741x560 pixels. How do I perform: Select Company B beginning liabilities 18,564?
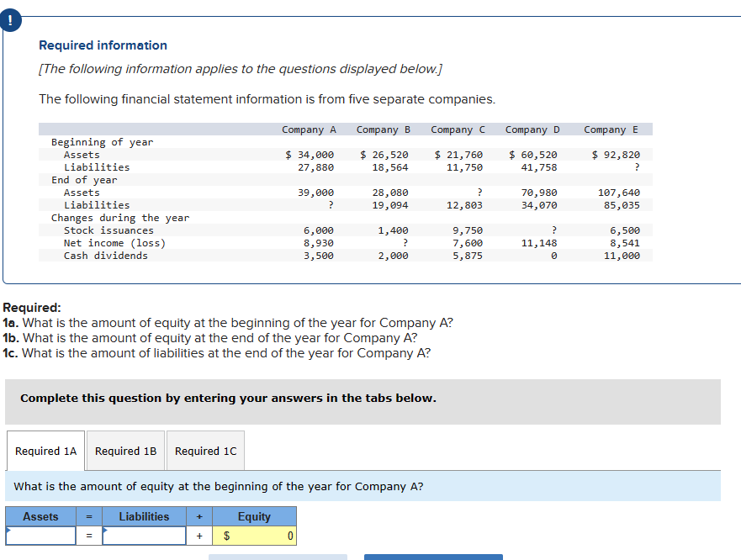[390, 167]
